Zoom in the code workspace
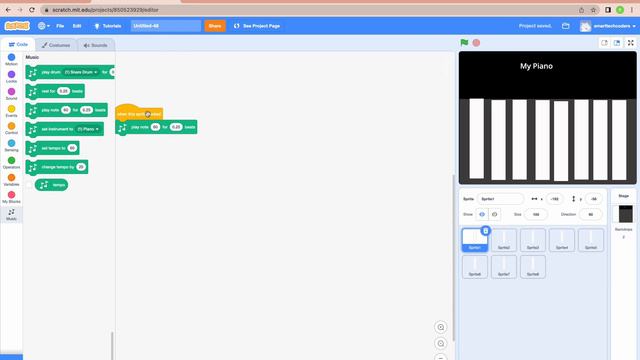Screen dimensions: 640x360 [441, 327]
